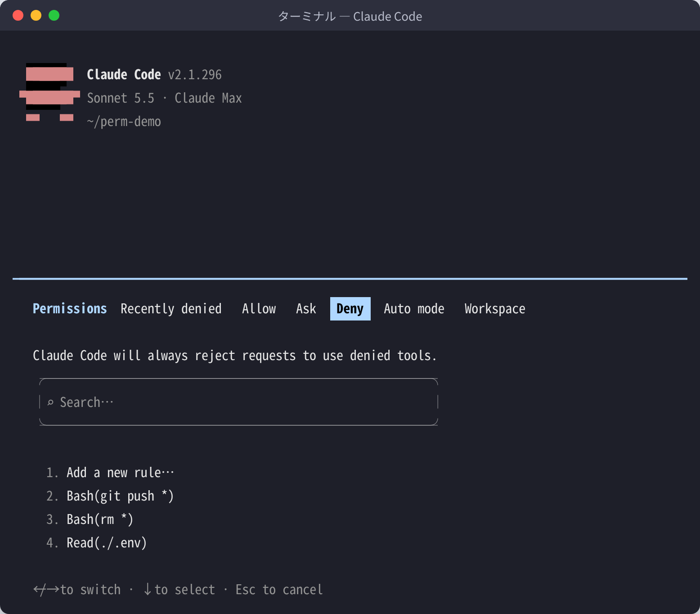Click the ~/perm-demo working directory path
Viewport: 700px width, 614px height.
[x=124, y=122]
